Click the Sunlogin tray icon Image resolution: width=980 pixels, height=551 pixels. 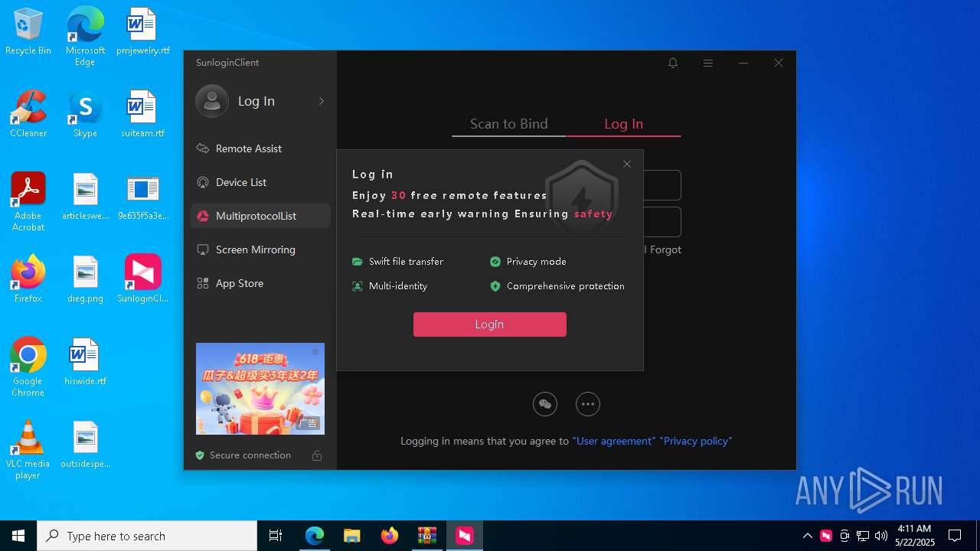point(826,536)
